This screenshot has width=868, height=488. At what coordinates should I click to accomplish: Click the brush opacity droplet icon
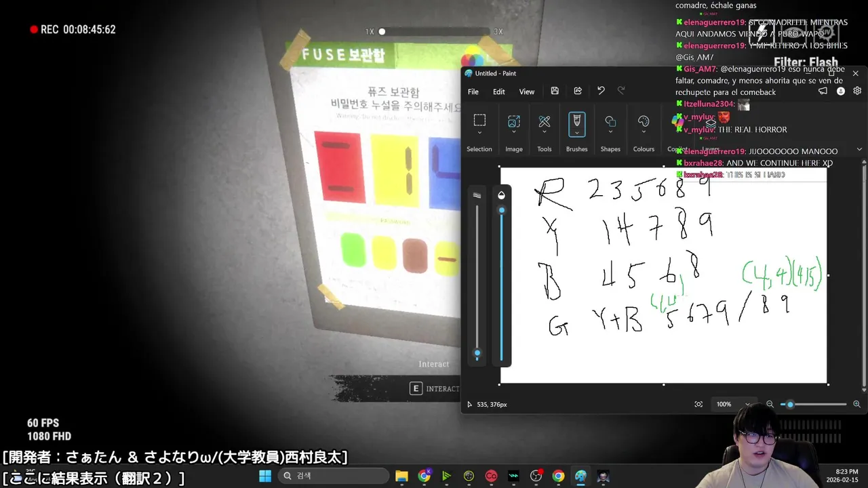(x=502, y=195)
